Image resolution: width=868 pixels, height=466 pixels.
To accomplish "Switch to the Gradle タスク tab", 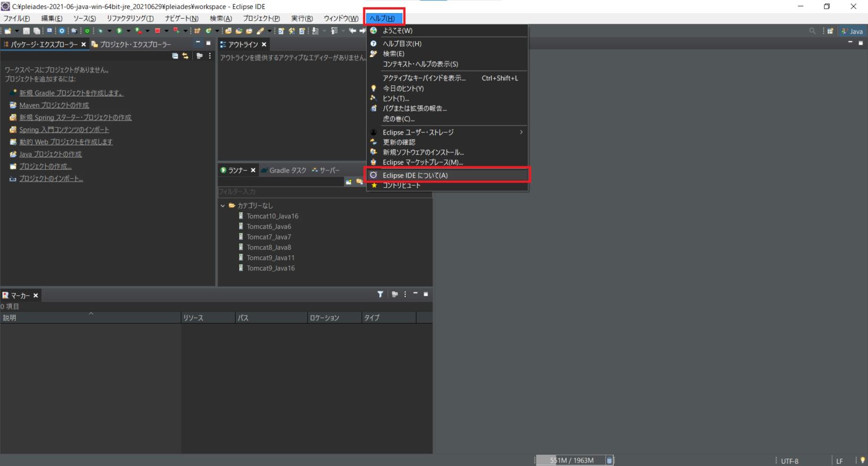I will 284,170.
